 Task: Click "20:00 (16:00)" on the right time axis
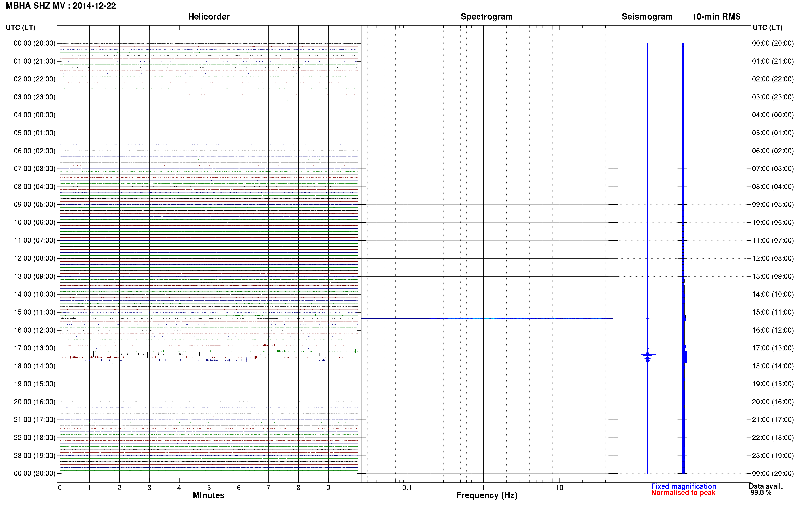773,402
